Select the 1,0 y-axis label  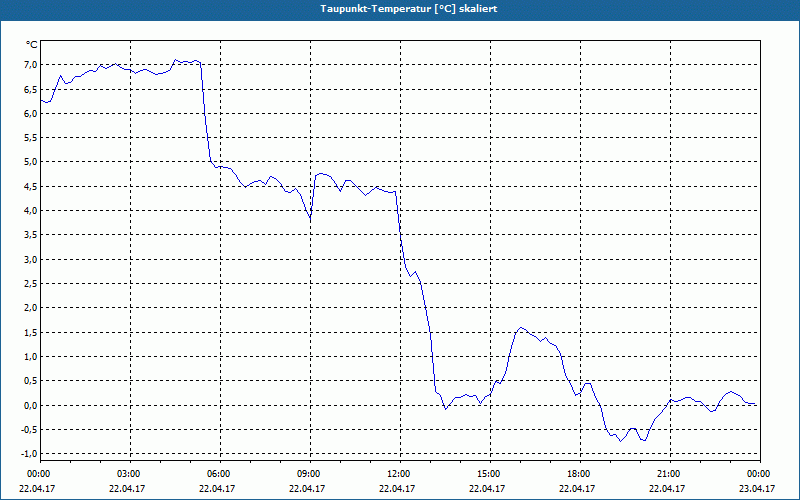[30, 357]
